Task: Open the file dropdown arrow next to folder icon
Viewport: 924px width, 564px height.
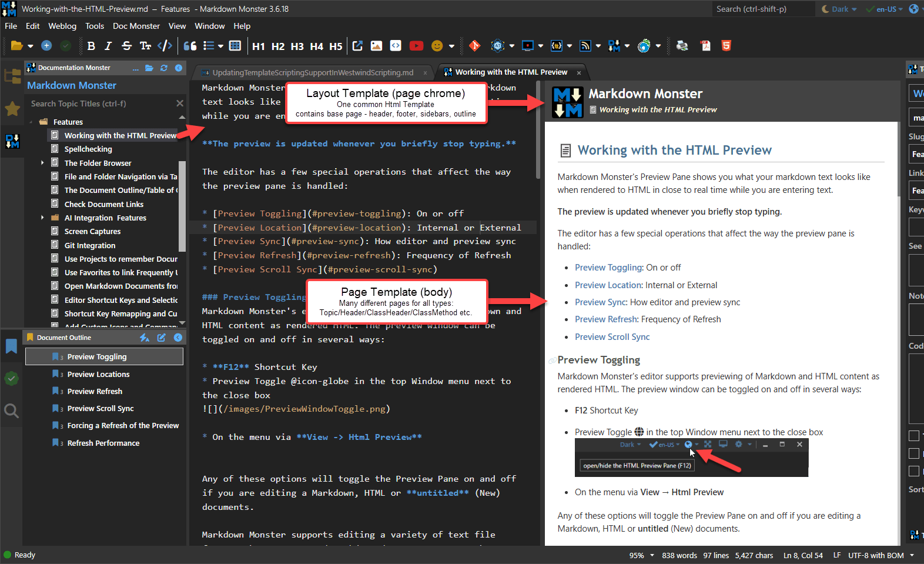Action: pyautogui.click(x=31, y=46)
